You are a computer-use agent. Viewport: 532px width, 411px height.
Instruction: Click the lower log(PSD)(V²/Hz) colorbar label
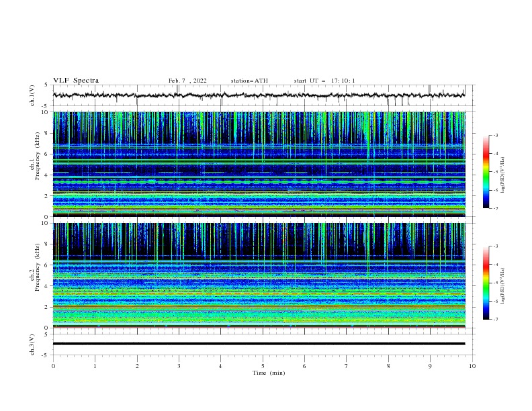(x=503, y=286)
